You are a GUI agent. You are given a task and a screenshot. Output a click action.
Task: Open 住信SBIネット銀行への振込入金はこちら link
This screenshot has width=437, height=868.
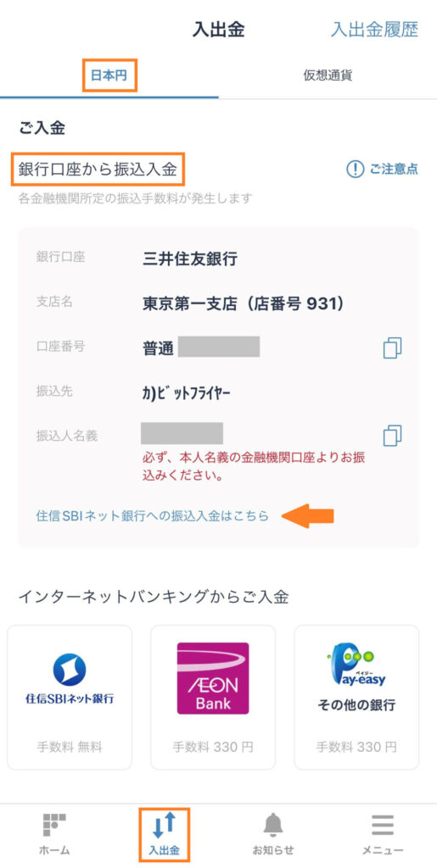coord(152,516)
